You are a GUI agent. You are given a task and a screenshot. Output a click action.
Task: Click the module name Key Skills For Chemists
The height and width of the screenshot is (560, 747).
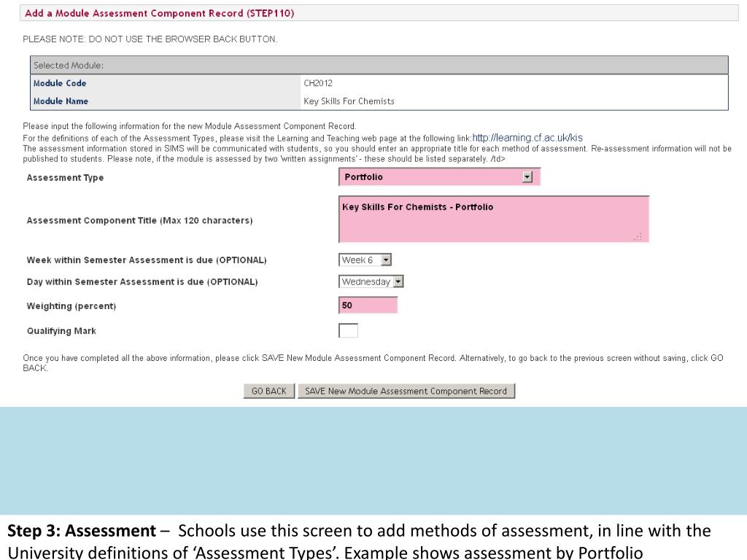(x=349, y=101)
